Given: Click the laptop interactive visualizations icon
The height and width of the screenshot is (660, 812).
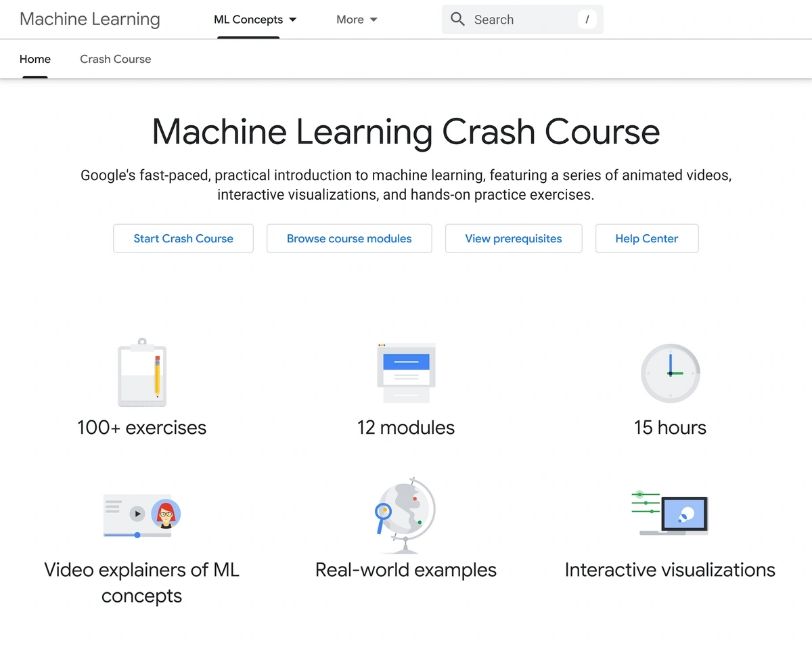Looking at the screenshot, I should point(670,513).
